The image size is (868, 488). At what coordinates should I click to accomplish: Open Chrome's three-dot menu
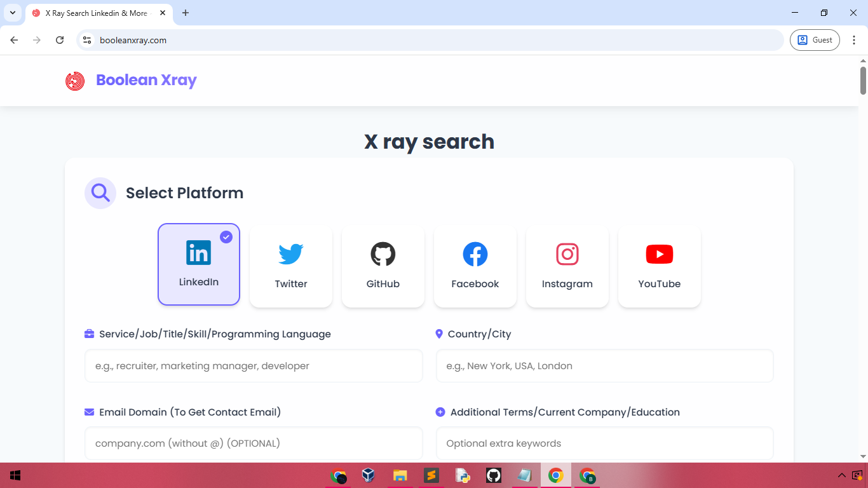(x=854, y=39)
